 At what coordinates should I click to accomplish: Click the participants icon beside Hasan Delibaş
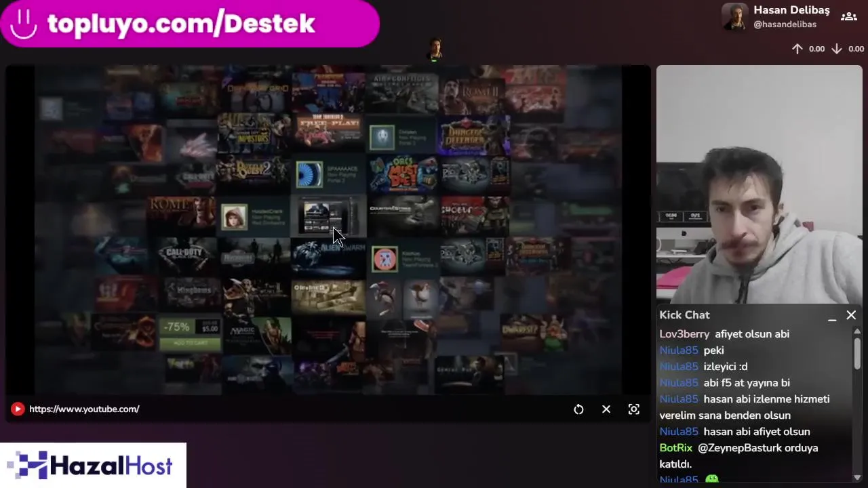tap(848, 17)
